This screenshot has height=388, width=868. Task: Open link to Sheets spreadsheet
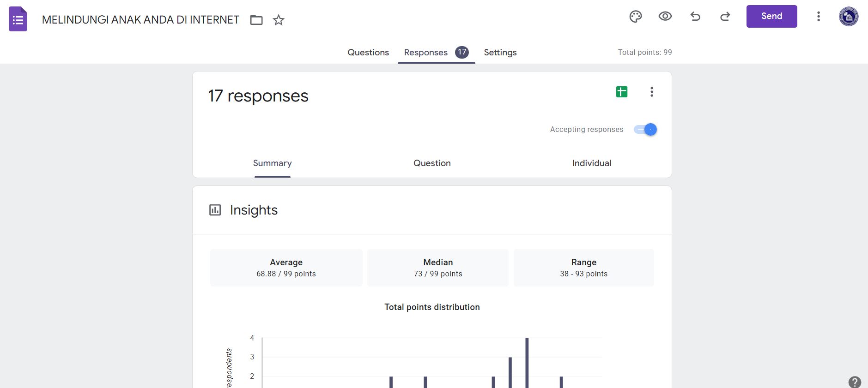pyautogui.click(x=622, y=92)
